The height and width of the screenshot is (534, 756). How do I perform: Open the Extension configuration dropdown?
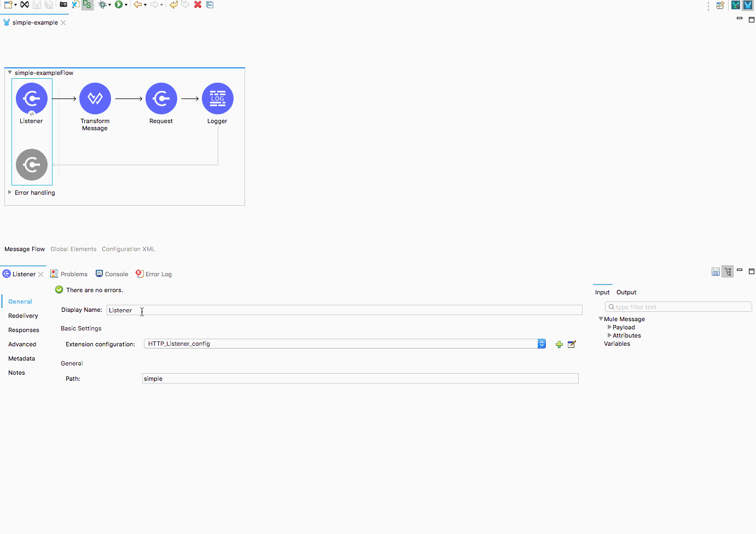click(x=542, y=344)
